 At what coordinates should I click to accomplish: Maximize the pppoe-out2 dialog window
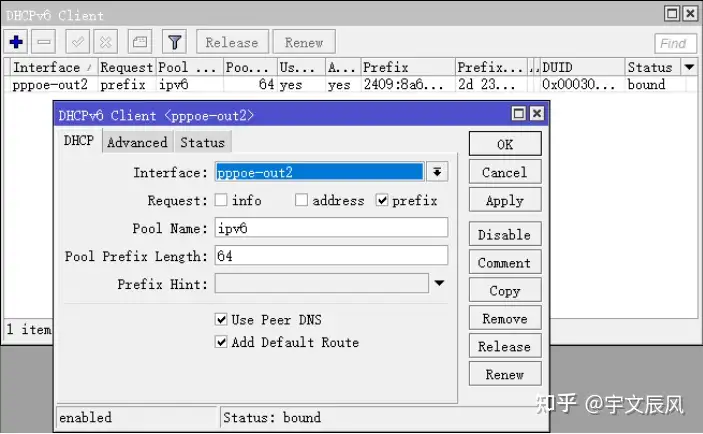click(519, 113)
